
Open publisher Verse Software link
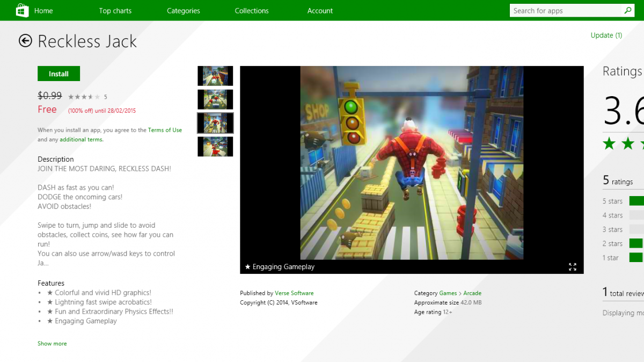[294, 293]
